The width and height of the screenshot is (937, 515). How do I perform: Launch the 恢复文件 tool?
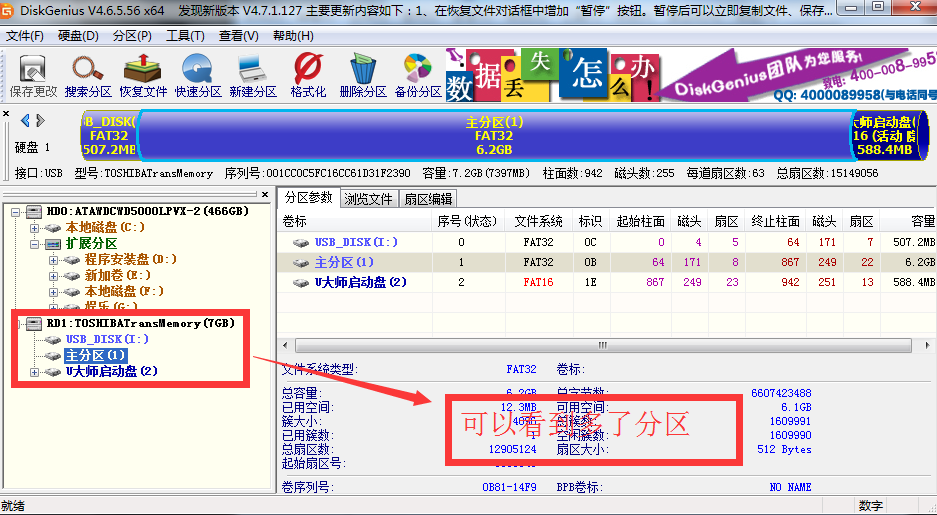pyautogui.click(x=143, y=75)
